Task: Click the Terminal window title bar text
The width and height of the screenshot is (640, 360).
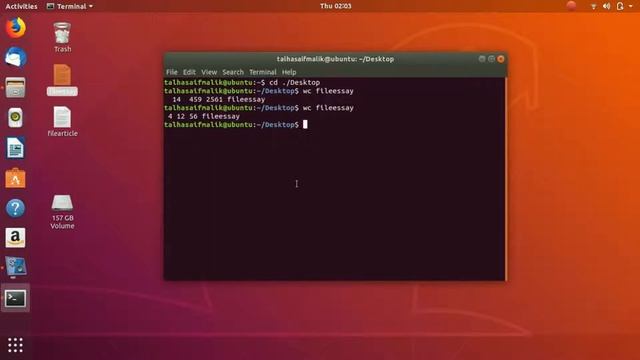Action: [x=335, y=59]
